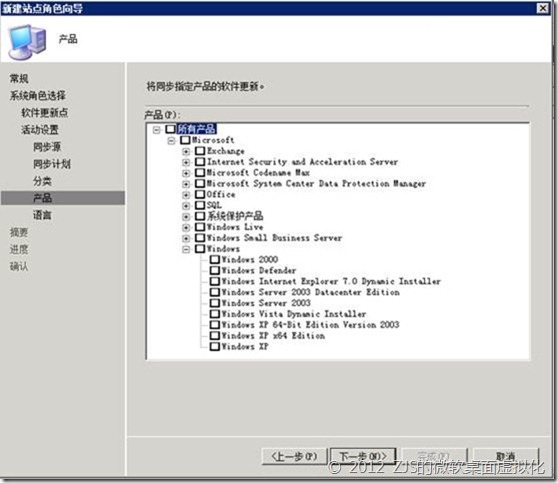Click the 取消 cancel button

pyautogui.click(x=505, y=456)
